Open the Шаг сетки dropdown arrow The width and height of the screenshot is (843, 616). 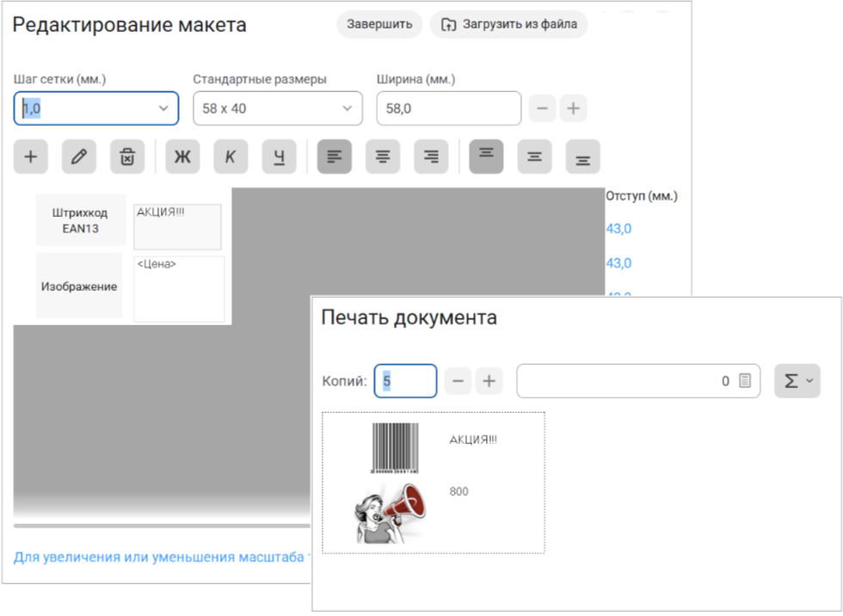tap(163, 108)
